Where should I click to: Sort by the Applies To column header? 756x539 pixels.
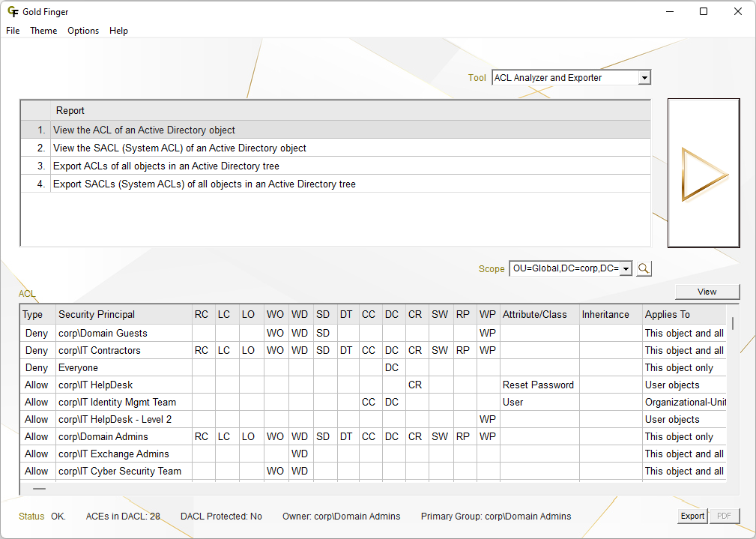[x=667, y=315]
